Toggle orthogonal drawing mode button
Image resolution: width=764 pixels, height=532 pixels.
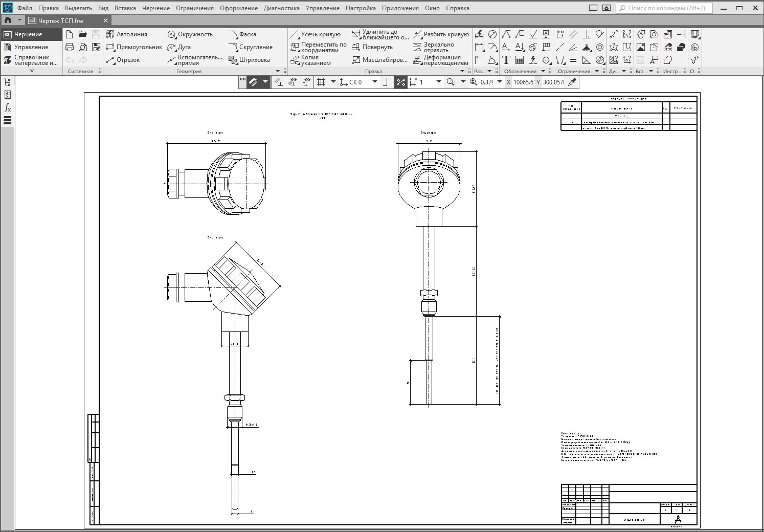387,82
